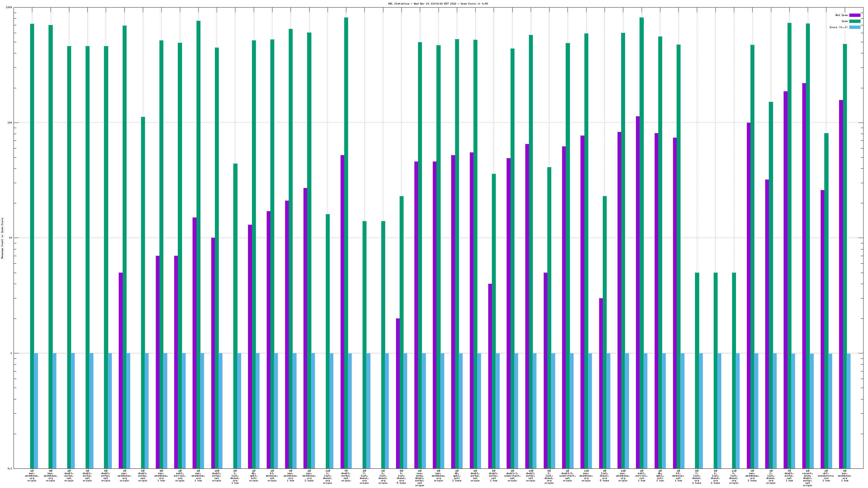The image size is (868, 488).
Task: Click the blue score bar for dnsbl-1.uceprotect.net
Action: click(x=516, y=411)
